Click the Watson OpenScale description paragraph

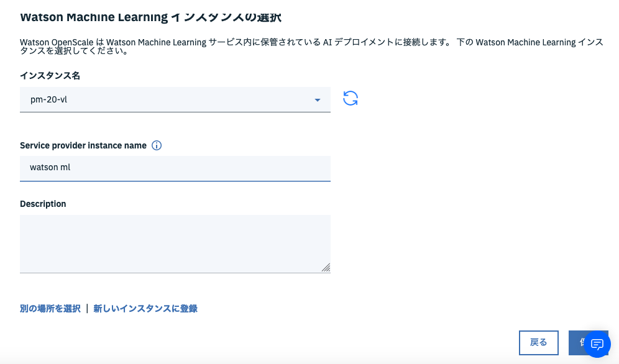point(309,46)
